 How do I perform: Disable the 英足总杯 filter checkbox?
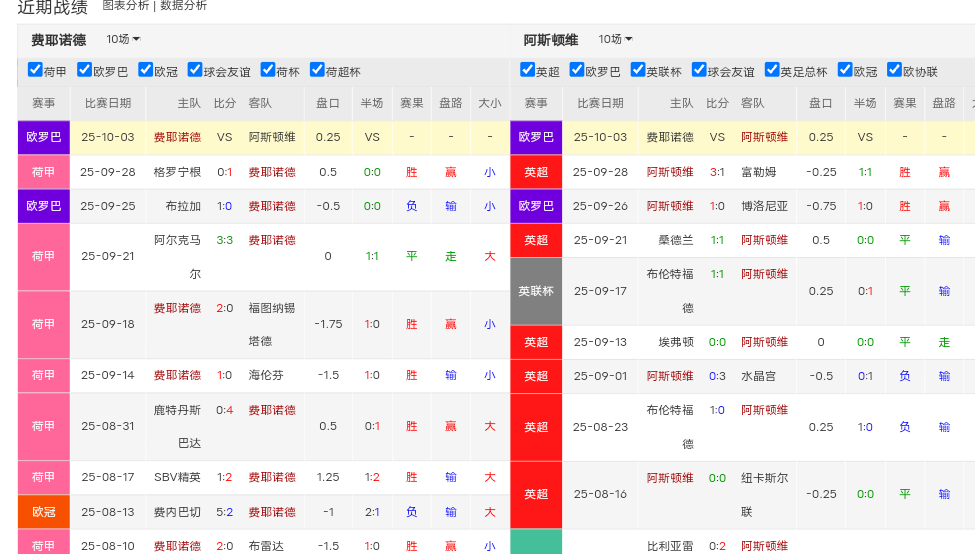(x=772, y=70)
